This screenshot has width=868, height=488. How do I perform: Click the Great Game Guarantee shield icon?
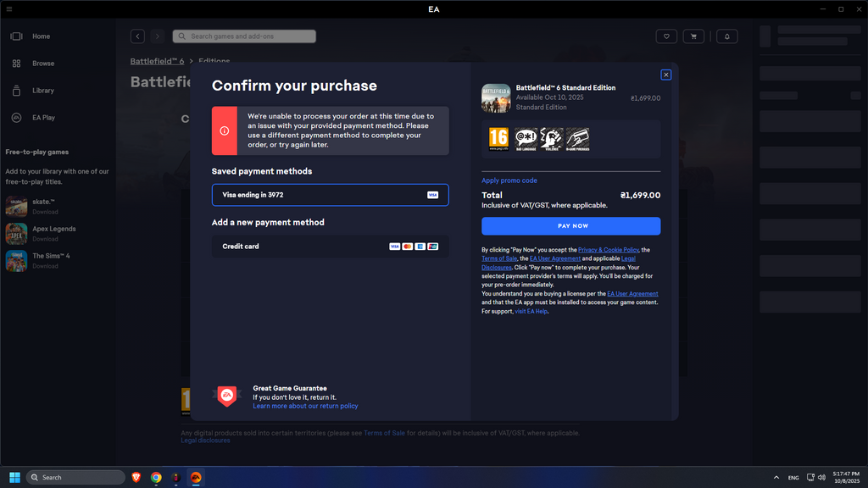227,396
